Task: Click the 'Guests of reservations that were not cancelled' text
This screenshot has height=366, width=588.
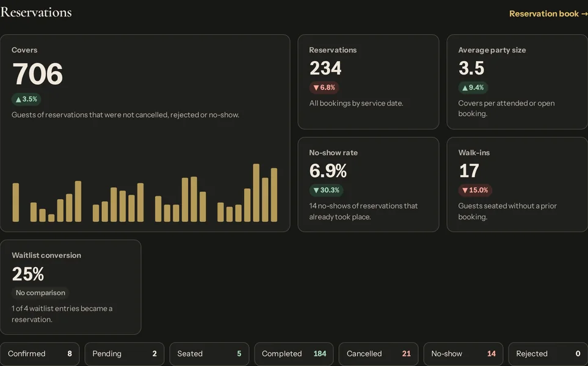Action: pos(125,115)
